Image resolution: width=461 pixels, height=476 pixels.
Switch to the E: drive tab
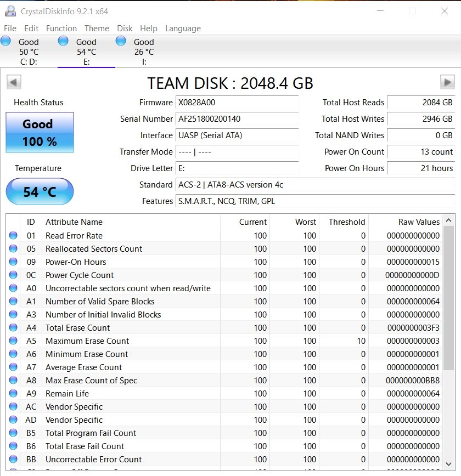coord(86,52)
